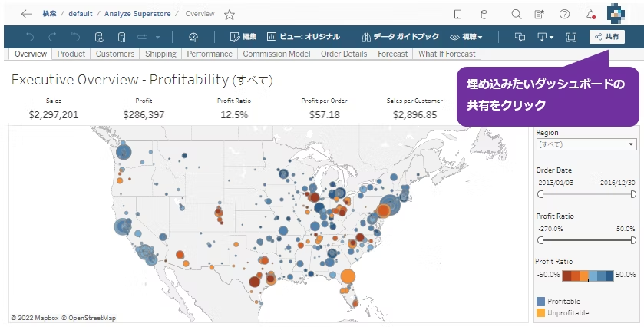
Task: Open the © 2022 Mapbox attribution link
Action: point(35,318)
